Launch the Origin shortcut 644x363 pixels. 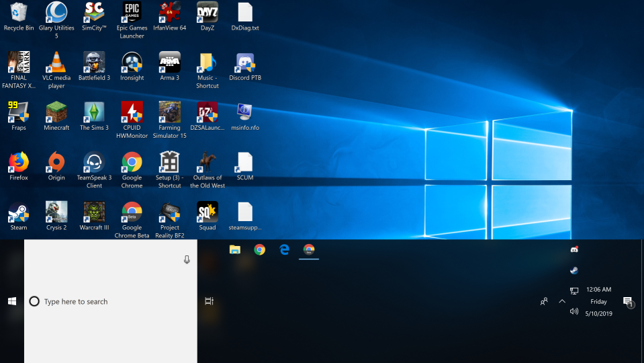click(56, 166)
